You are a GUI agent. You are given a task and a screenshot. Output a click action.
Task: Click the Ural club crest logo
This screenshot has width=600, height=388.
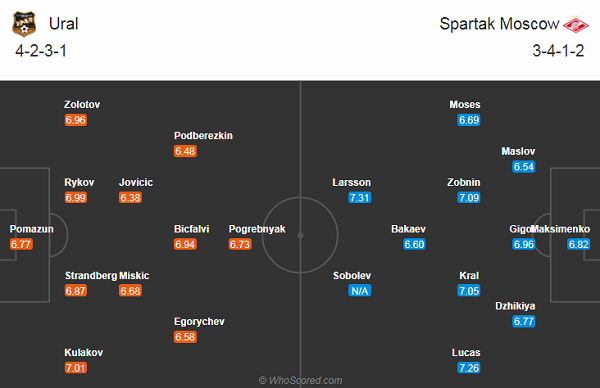pyautogui.click(x=24, y=24)
